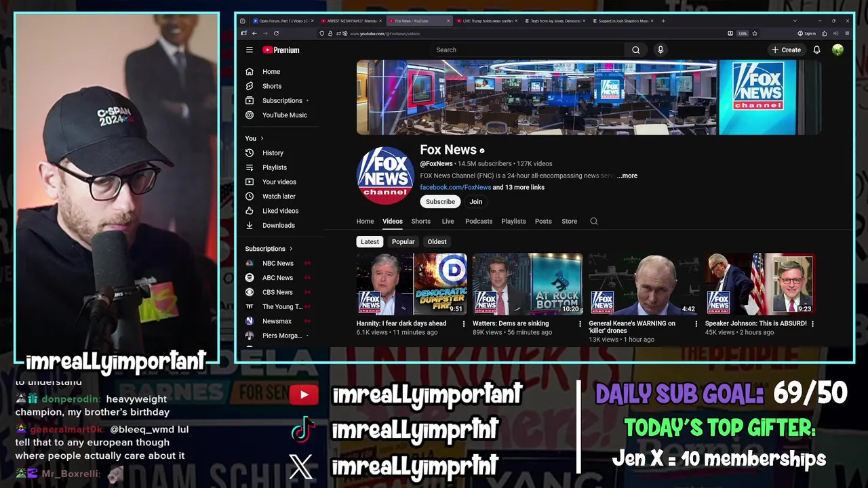Expand channel description with ...more
The height and width of the screenshot is (488, 868).
click(x=627, y=176)
